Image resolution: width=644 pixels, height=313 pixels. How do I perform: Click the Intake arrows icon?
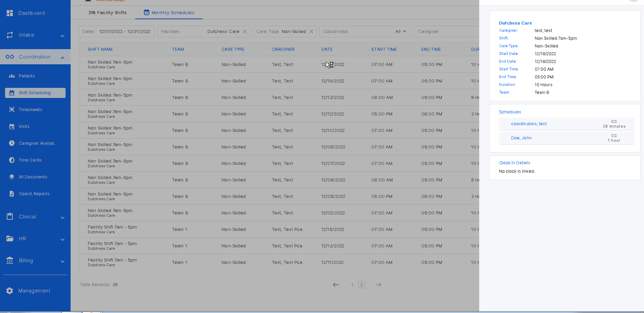pos(10,35)
